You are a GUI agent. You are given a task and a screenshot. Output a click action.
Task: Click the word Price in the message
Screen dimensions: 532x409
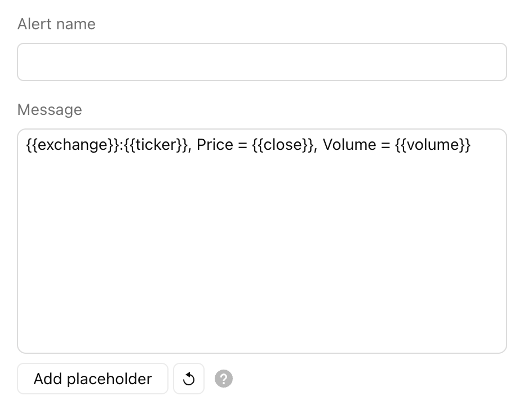[x=215, y=145]
